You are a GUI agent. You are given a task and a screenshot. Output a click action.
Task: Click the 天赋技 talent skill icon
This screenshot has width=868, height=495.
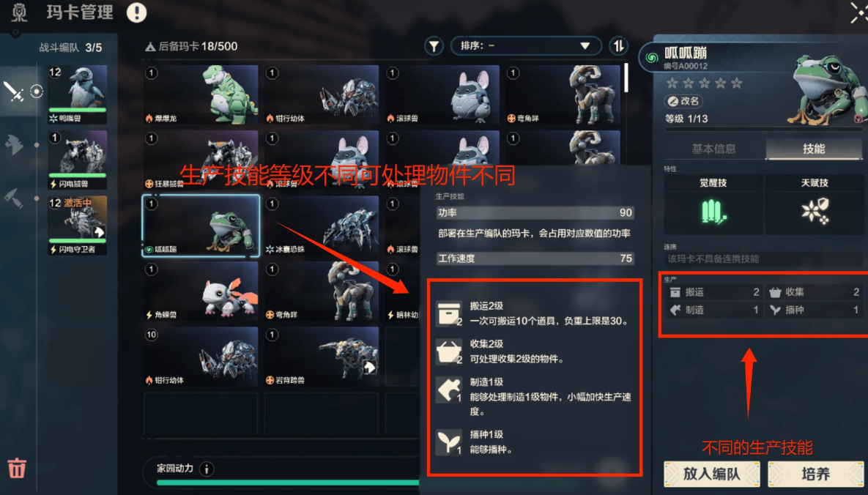(x=815, y=212)
